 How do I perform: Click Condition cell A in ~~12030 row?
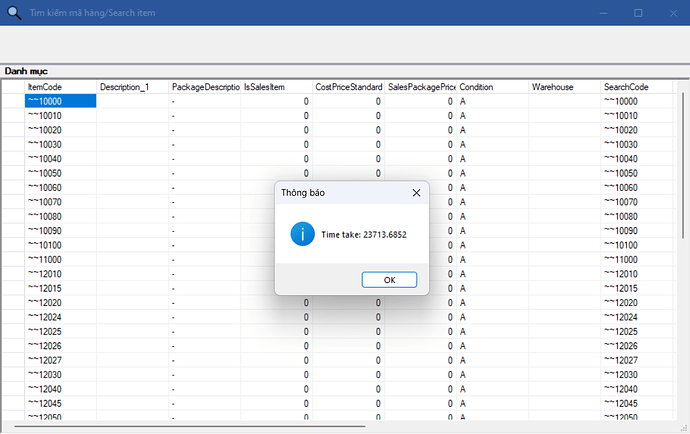[492, 375]
